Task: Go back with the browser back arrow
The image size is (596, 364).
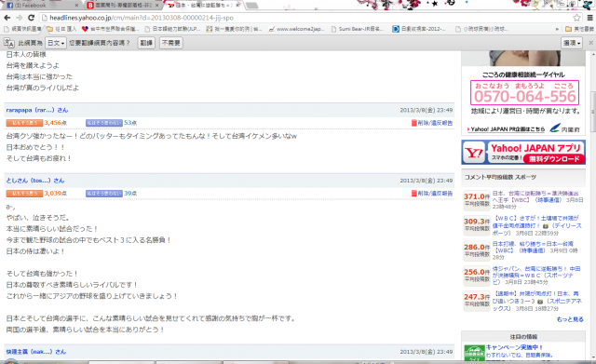Action: click(7, 18)
